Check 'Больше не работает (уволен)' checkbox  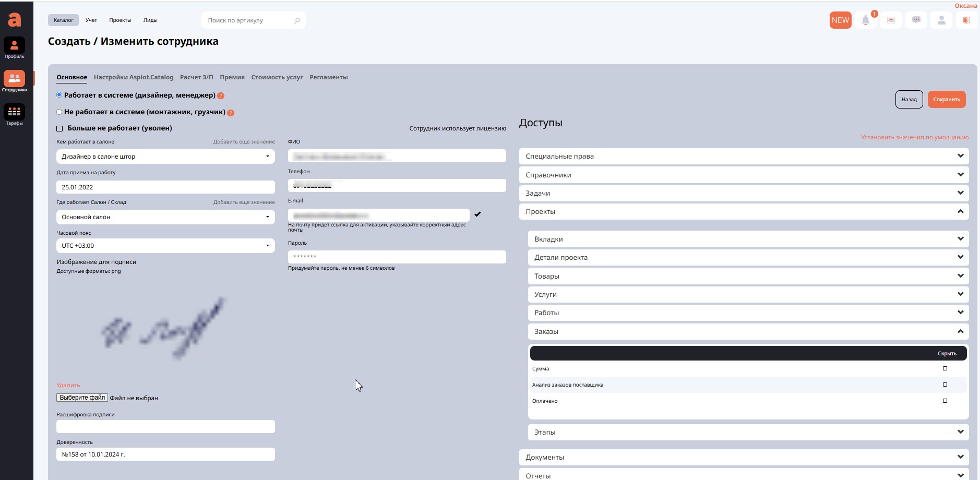59,128
